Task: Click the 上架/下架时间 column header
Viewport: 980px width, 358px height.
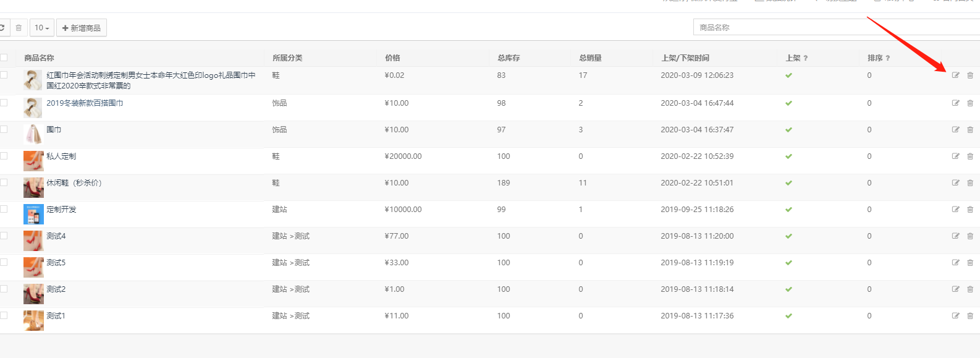Action: [685, 58]
